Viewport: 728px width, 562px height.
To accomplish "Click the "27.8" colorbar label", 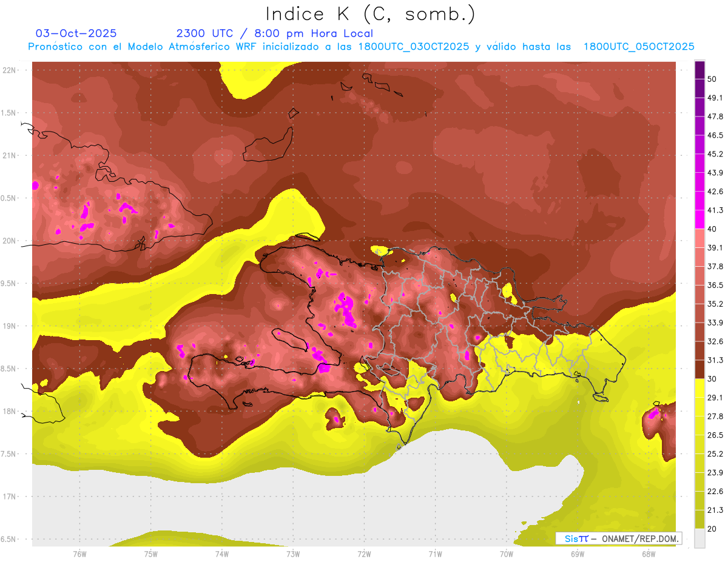I will point(715,416).
